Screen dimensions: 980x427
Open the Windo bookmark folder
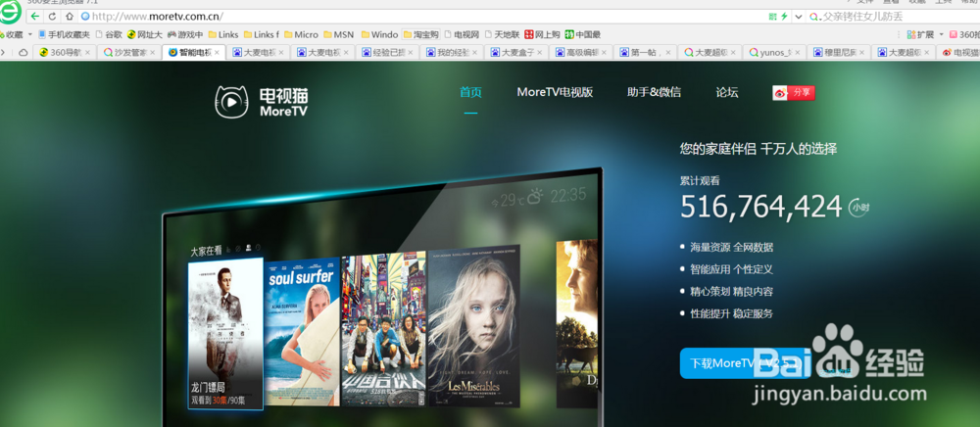[379, 34]
